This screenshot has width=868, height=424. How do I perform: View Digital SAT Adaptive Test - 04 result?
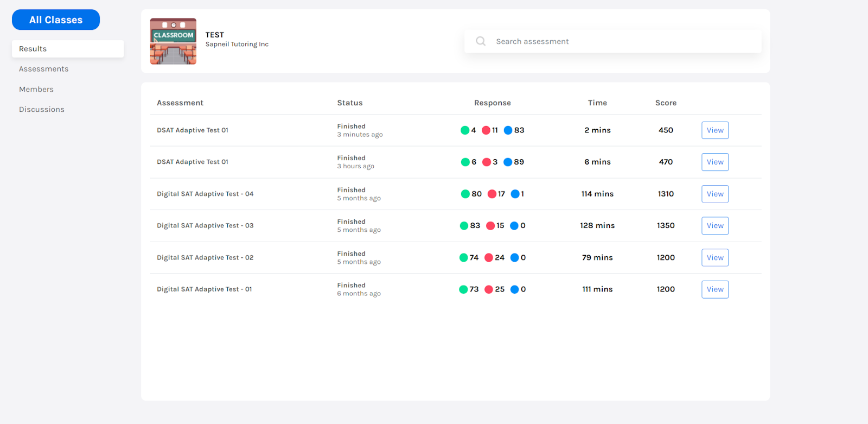[714, 194]
